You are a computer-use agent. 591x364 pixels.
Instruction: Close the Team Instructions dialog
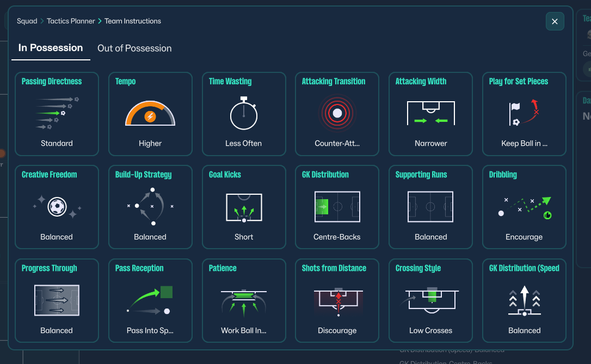(555, 21)
